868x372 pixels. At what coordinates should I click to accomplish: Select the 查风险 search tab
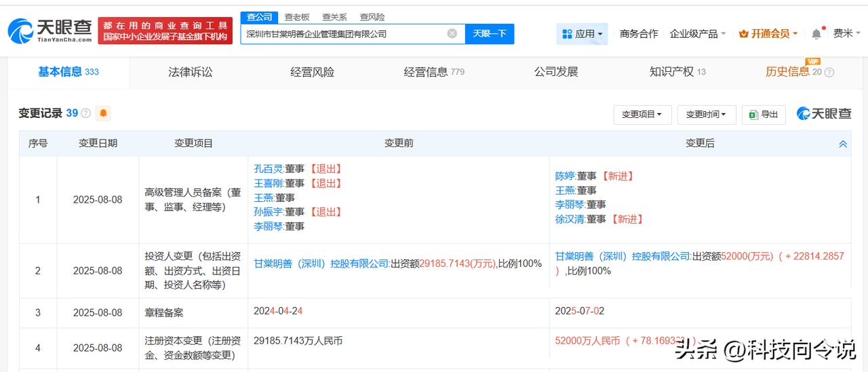372,17
